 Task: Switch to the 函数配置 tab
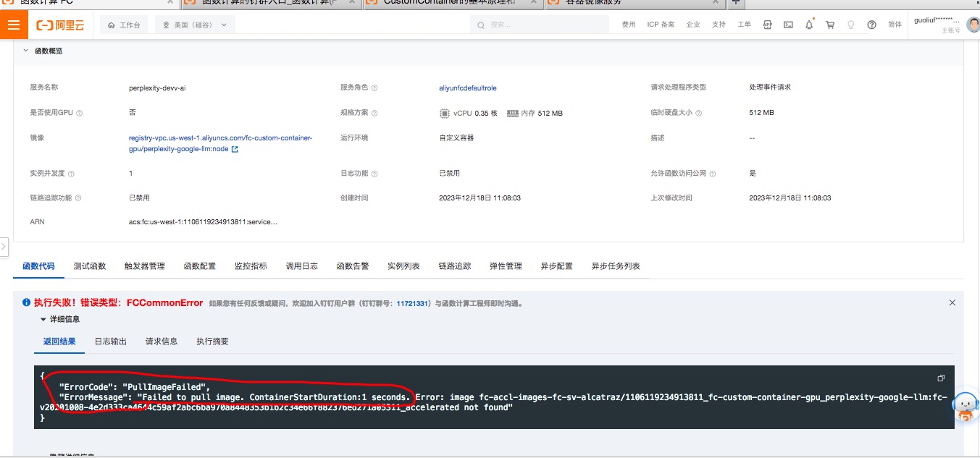point(200,266)
